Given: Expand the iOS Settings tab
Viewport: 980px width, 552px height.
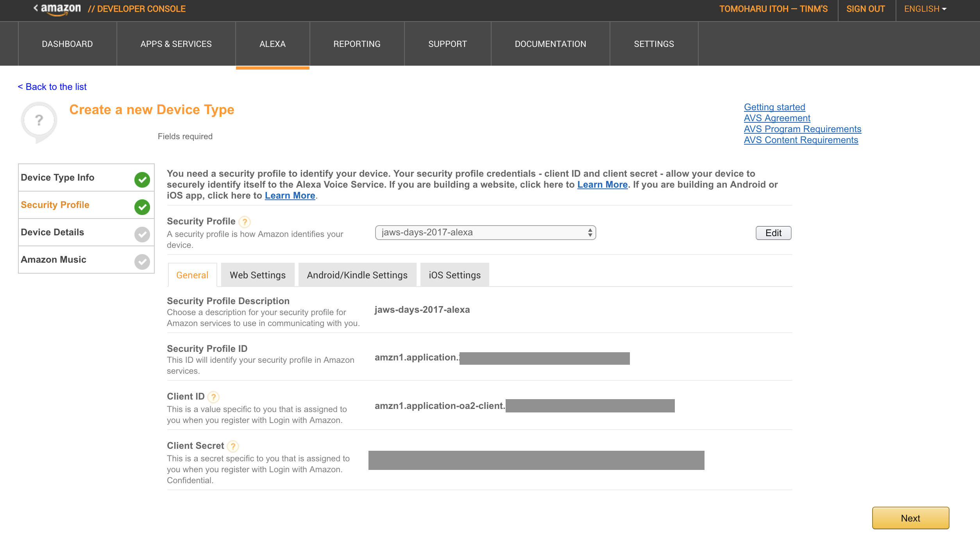Looking at the screenshot, I should click(x=455, y=275).
